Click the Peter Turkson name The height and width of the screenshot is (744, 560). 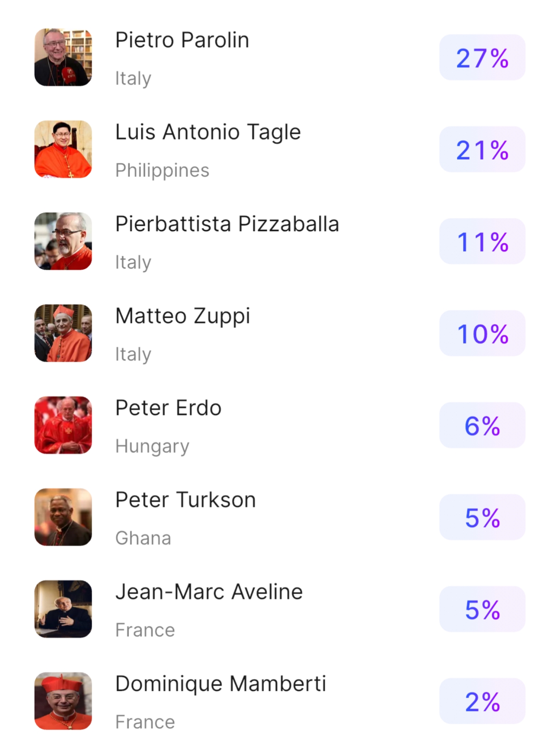tap(186, 500)
